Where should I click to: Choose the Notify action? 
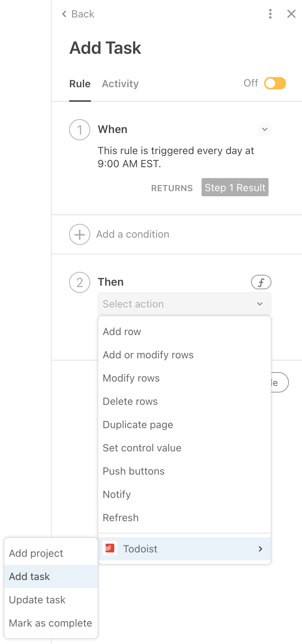tap(117, 494)
